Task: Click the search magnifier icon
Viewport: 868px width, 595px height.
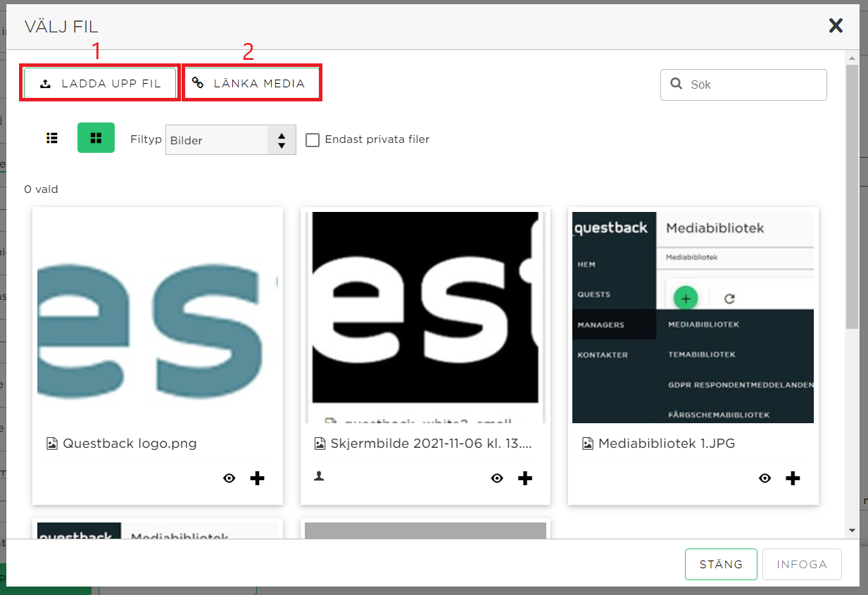Action: coord(677,84)
